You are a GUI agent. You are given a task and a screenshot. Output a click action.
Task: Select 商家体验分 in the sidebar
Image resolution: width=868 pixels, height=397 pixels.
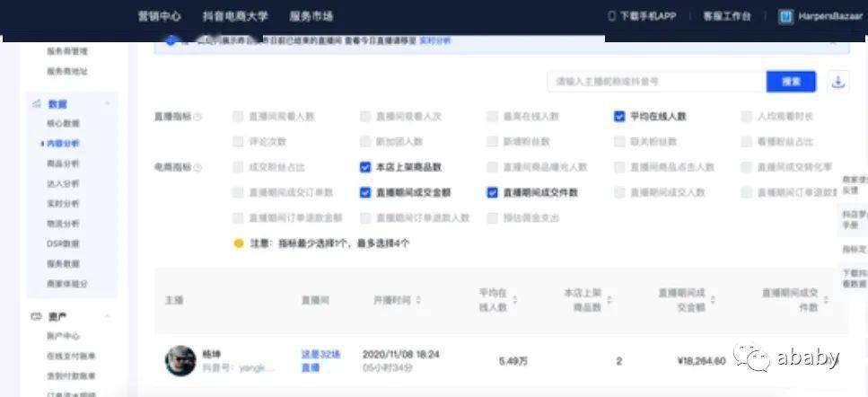click(x=66, y=284)
